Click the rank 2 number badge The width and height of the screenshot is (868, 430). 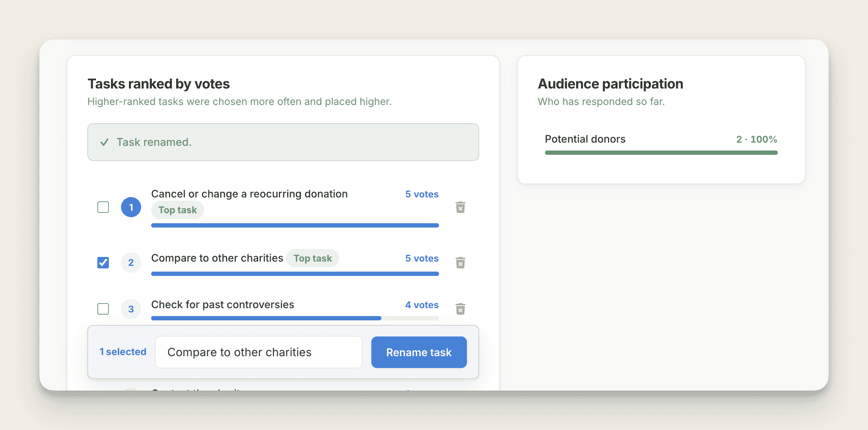tap(131, 263)
